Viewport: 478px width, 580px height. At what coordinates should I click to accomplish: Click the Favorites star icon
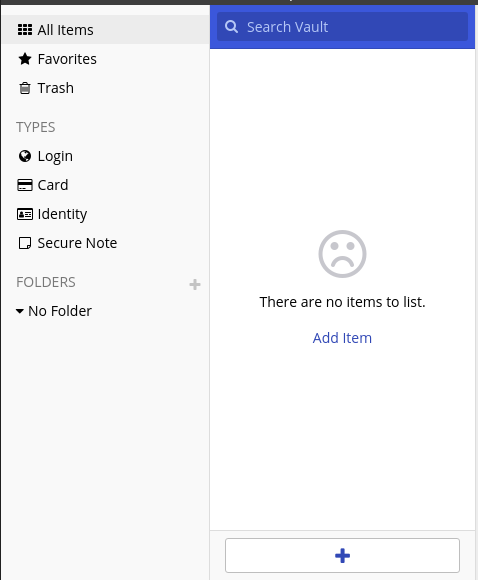coord(25,59)
